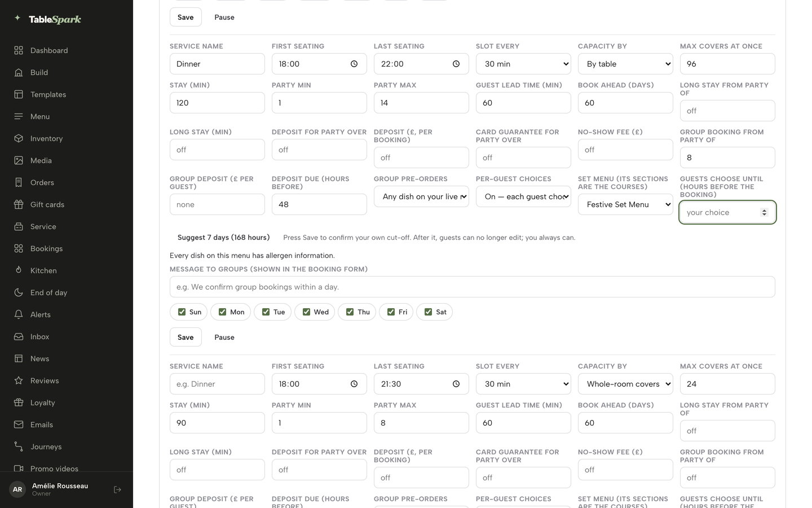
Task: Focus the Message to Groups text field
Action: point(472,287)
